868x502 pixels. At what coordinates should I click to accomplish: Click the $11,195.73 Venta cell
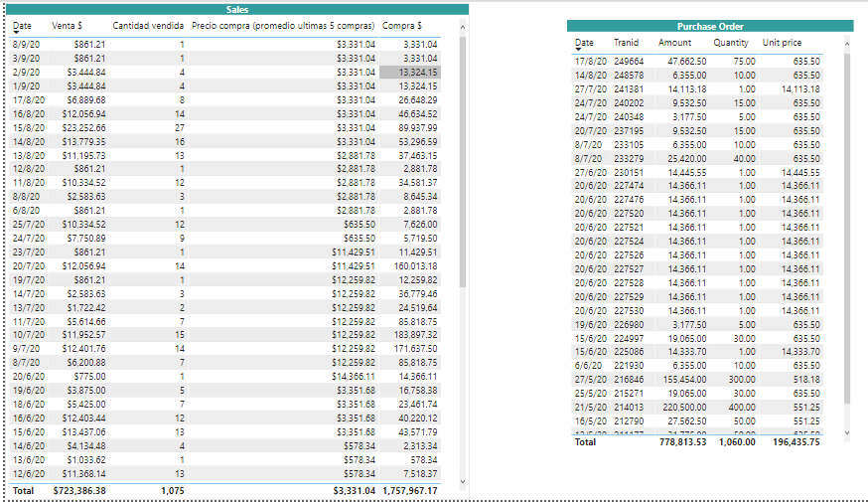point(83,155)
